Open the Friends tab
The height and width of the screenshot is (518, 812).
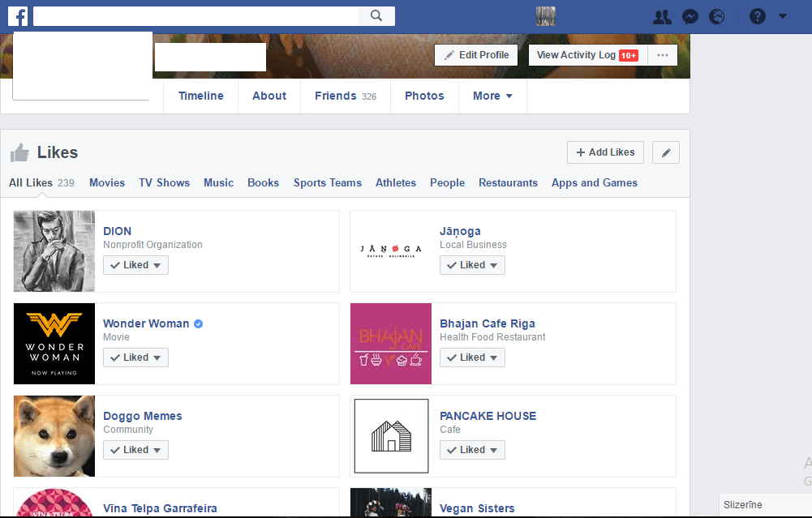[346, 96]
